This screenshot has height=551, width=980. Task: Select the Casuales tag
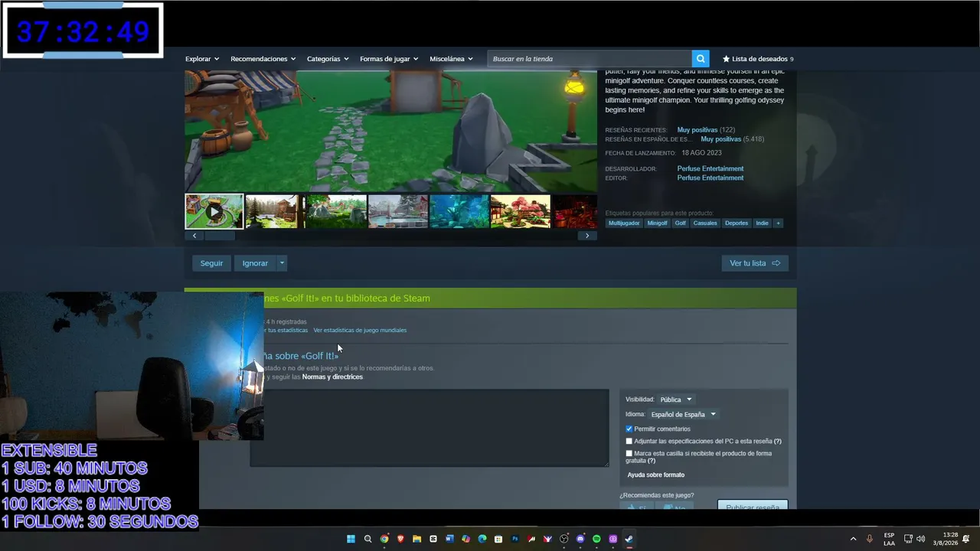click(x=705, y=223)
